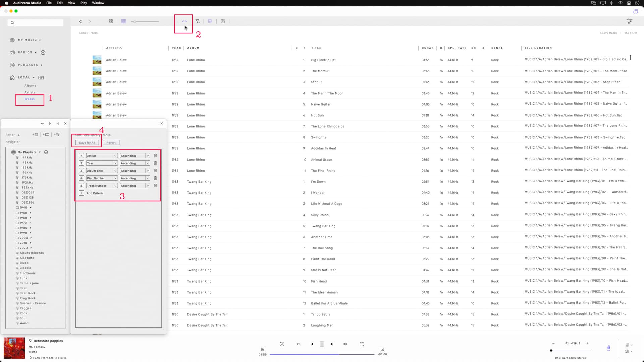Seek within the playback progress bar

(322, 354)
